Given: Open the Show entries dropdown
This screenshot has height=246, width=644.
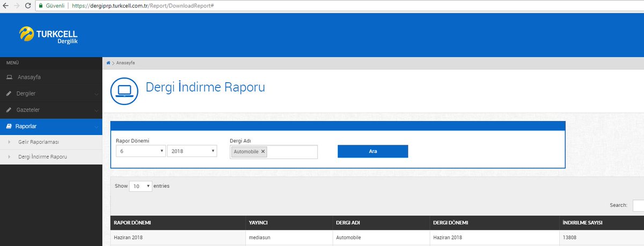Looking at the screenshot, I should tap(141, 186).
